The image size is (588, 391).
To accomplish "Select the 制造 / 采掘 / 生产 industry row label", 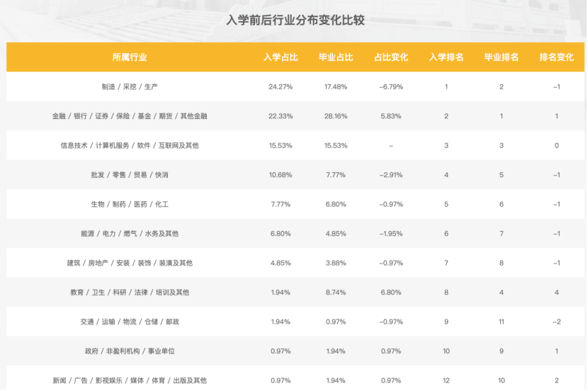I will (130, 87).
